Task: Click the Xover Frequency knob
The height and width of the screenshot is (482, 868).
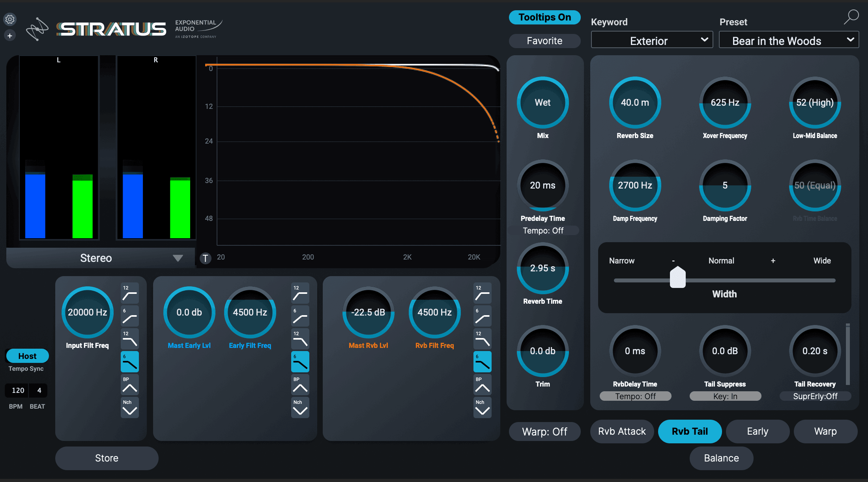Action: click(725, 103)
